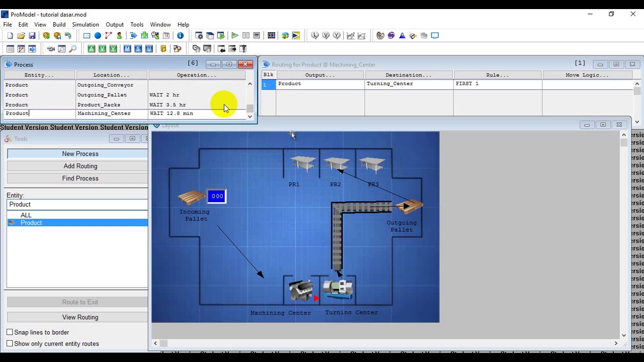This screenshot has height=362, width=644.
Task: Click the blue S toolbar icon
Action: click(x=138, y=49)
